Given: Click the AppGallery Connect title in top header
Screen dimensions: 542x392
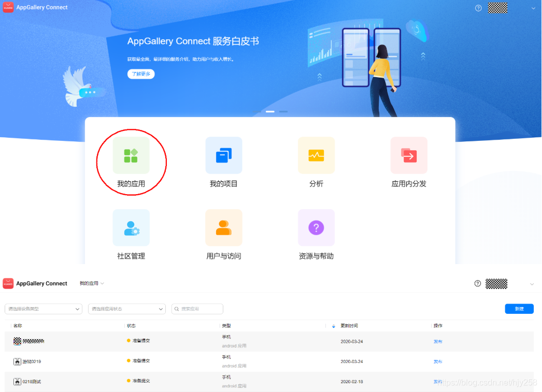Looking at the screenshot, I should tap(42, 7).
